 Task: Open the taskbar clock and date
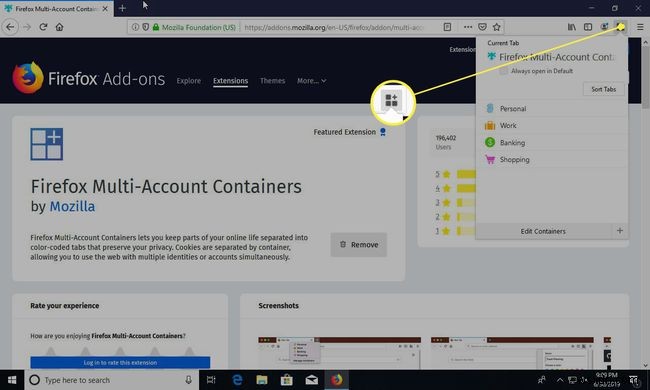pyautogui.click(x=606, y=380)
